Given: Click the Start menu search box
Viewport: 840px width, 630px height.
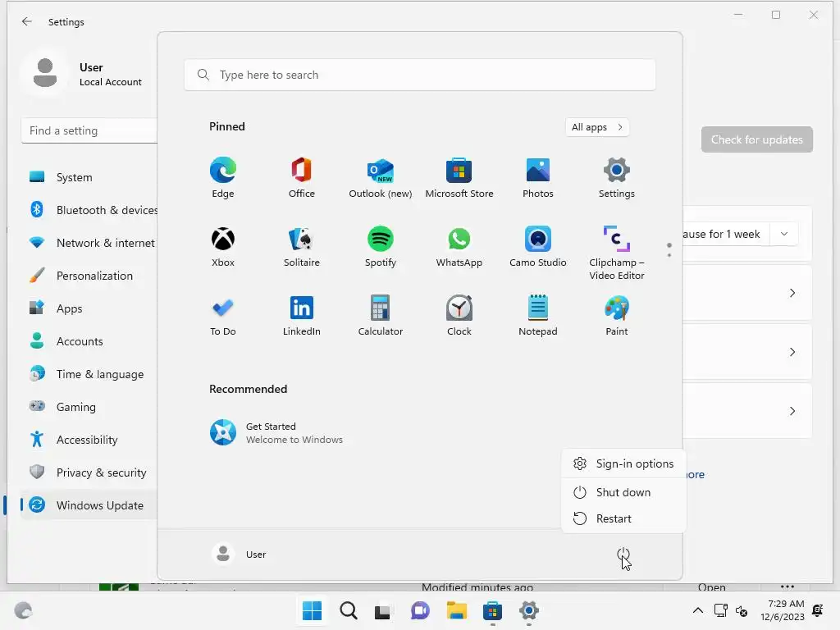Looking at the screenshot, I should [x=420, y=75].
